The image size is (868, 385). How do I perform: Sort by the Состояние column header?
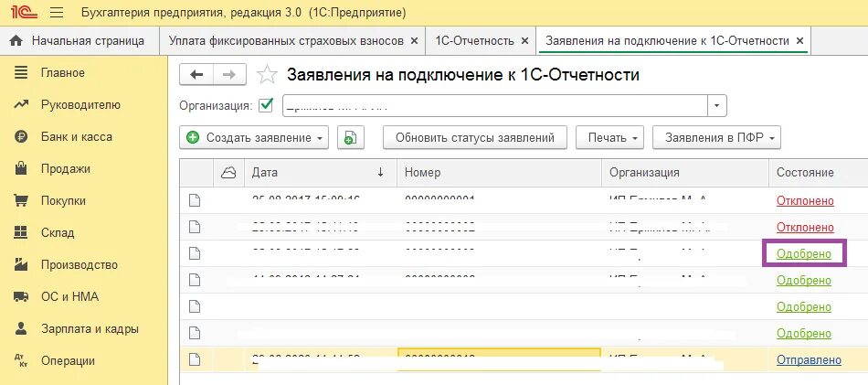tap(818, 172)
